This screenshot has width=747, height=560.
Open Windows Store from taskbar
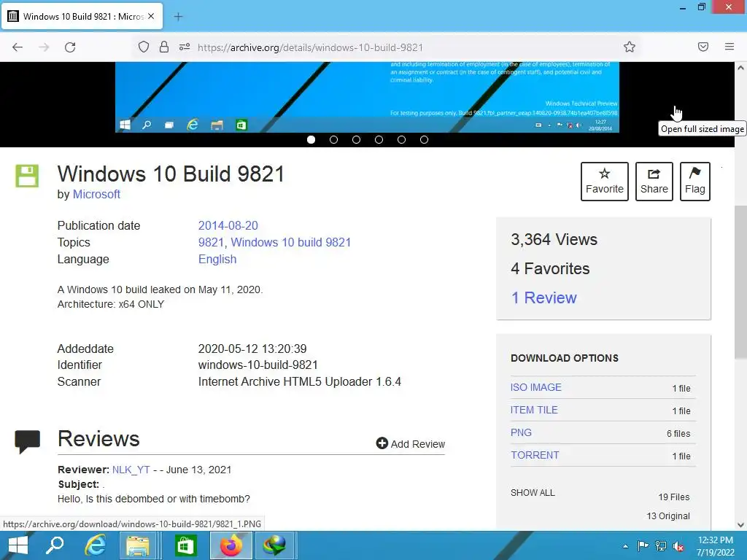(185, 545)
